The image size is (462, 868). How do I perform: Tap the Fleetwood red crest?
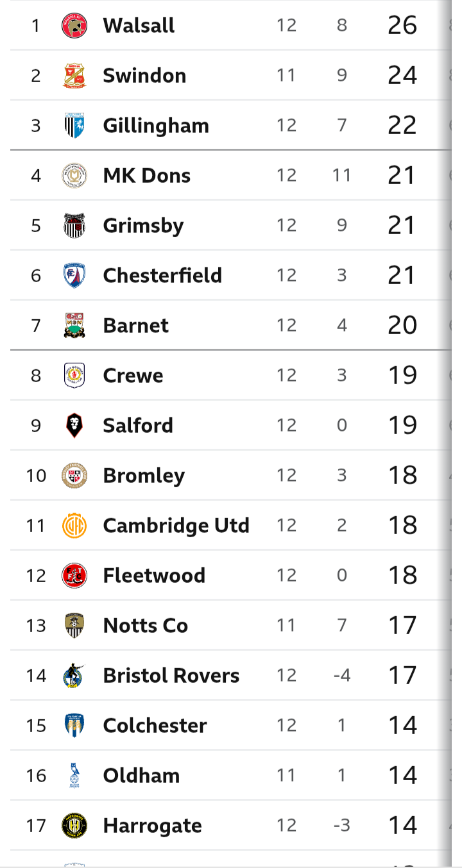click(74, 576)
